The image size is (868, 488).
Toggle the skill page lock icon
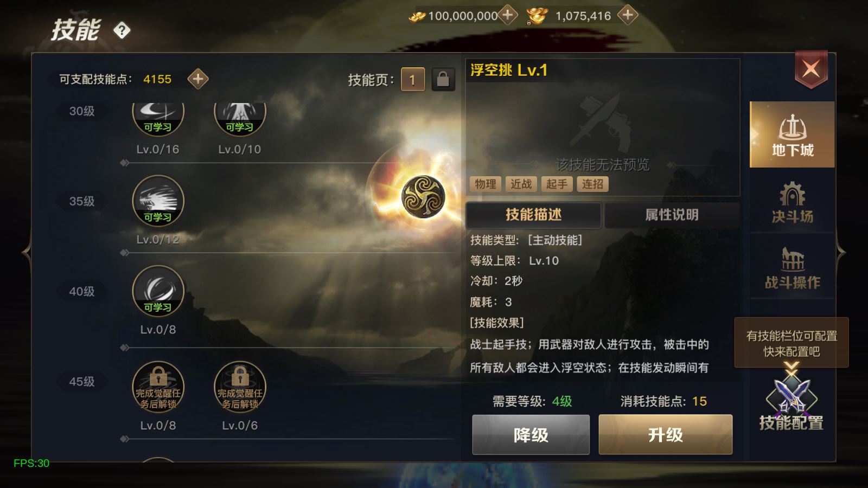[x=443, y=80]
